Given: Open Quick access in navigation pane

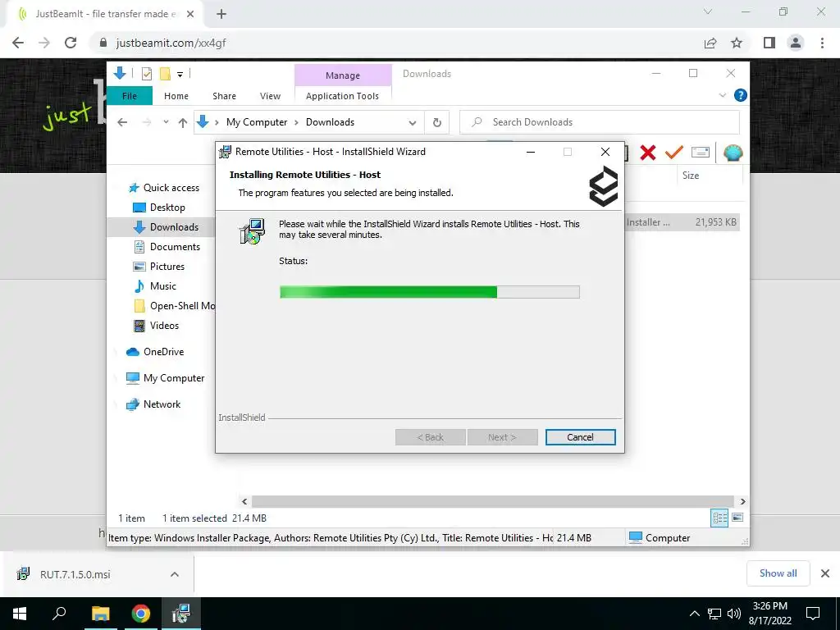Looking at the screenshot, I should pos(163,188).
